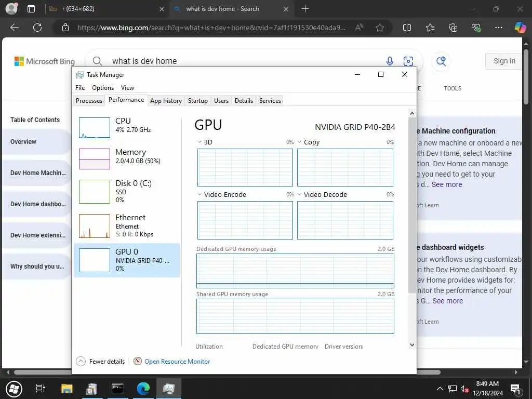Screen dimensions: 532x399
Task: Refresh the Bing page in Edge
Action: [x=37, y=28]
